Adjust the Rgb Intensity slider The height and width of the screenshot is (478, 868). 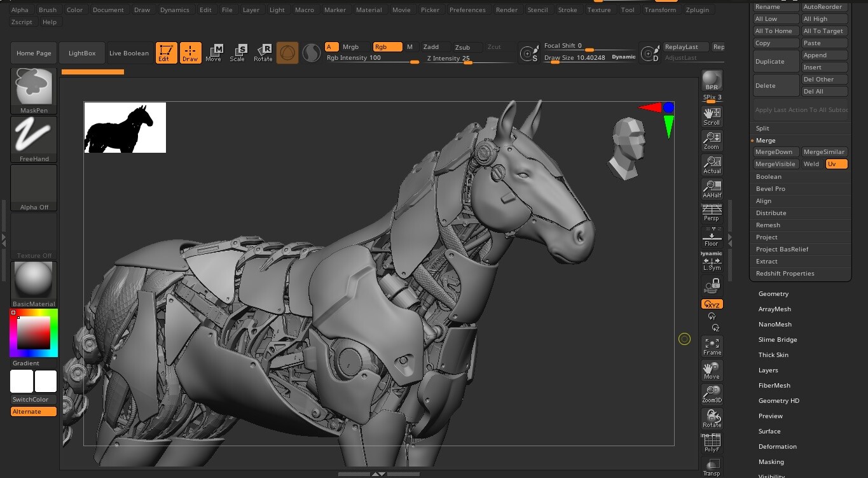[x=372, y=59]
